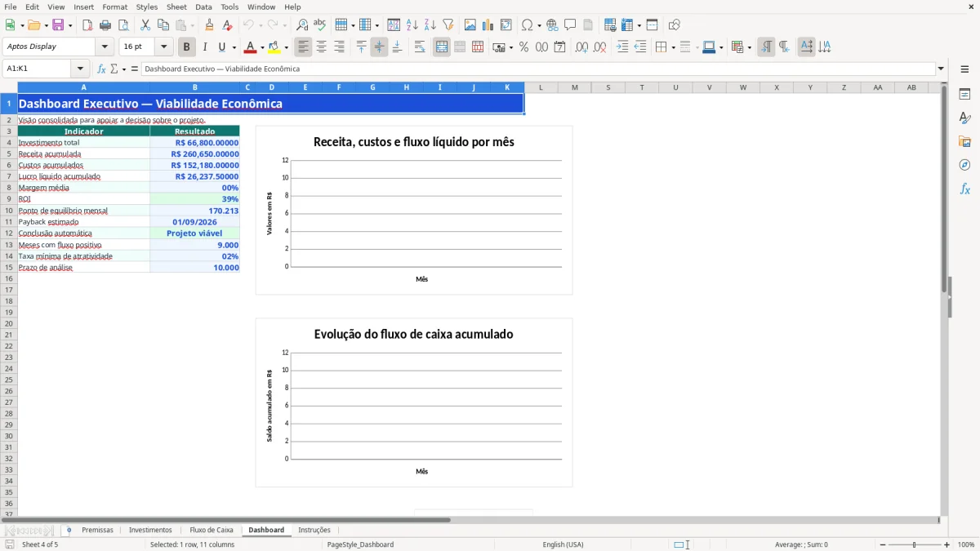Click PageStyle_Dashboard in the status bar
Screen dimensions: 980x551
pos(360,544)
